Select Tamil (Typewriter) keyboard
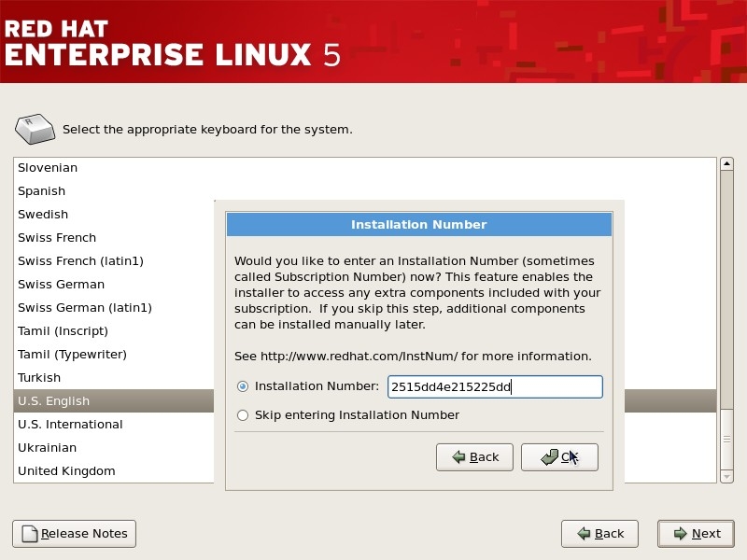 pos(114,355)
